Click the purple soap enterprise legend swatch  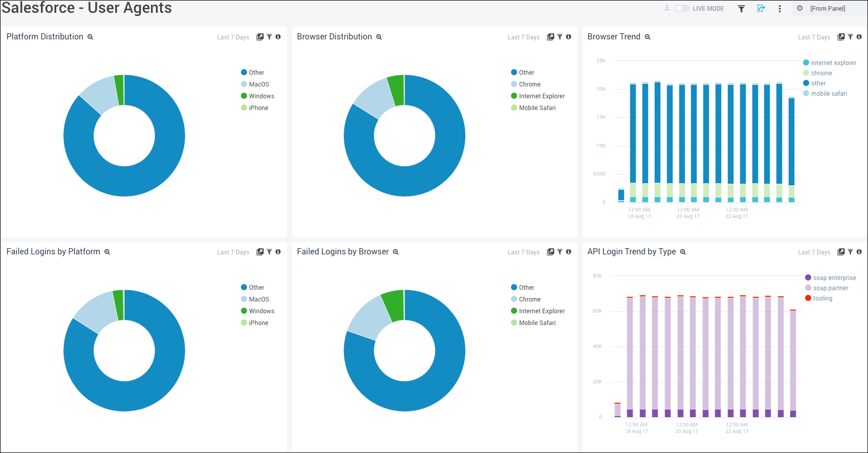808,278
